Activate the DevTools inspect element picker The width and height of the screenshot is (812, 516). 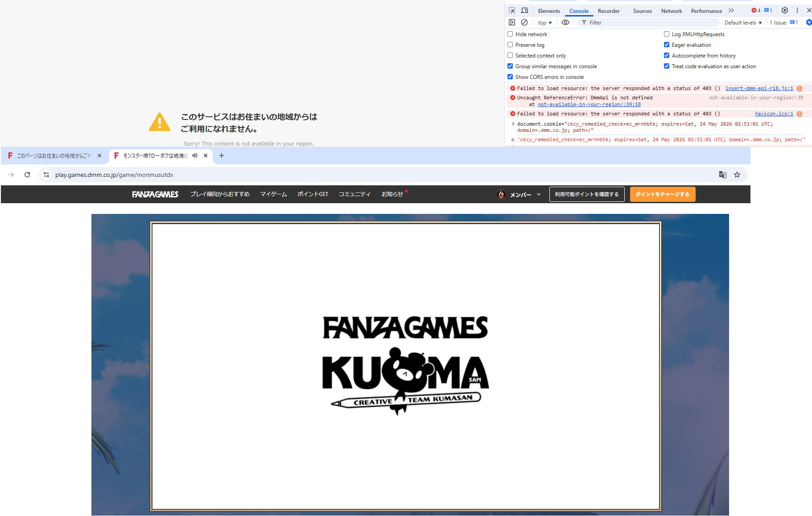tap(512, 11)
